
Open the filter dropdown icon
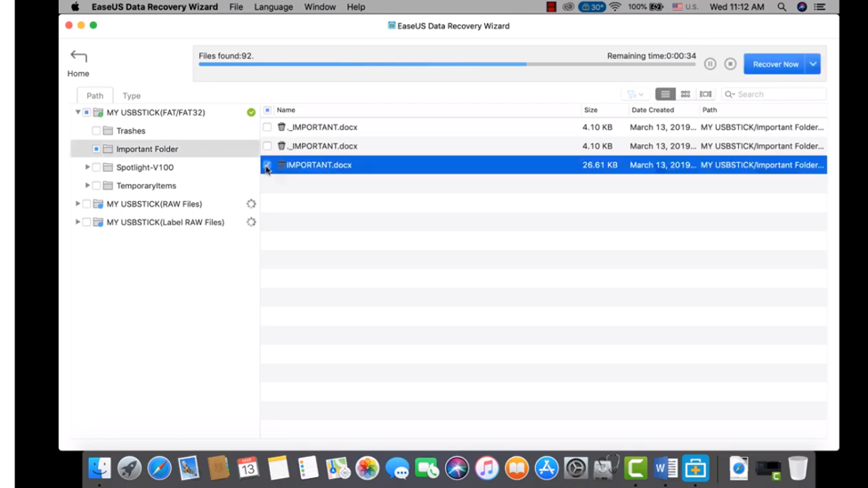pyautogui.click(x=635, y=94)
